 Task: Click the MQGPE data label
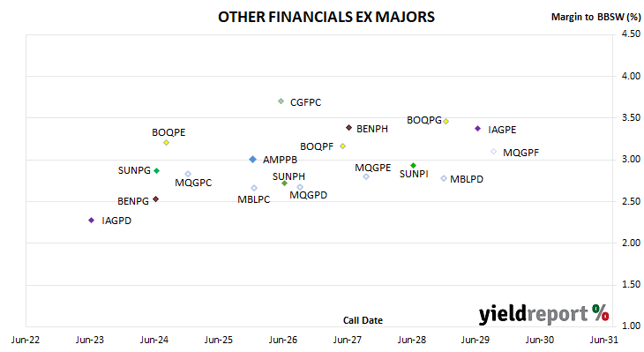coord(373,168)
